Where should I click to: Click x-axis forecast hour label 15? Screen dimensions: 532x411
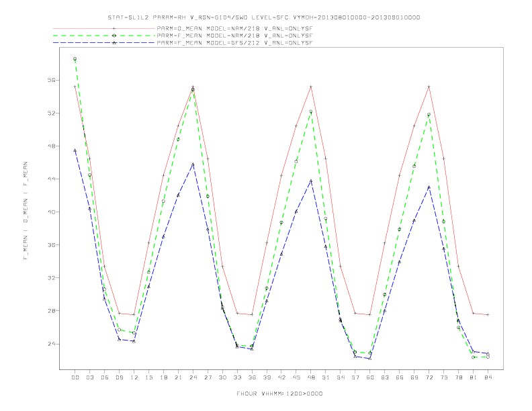148,377
